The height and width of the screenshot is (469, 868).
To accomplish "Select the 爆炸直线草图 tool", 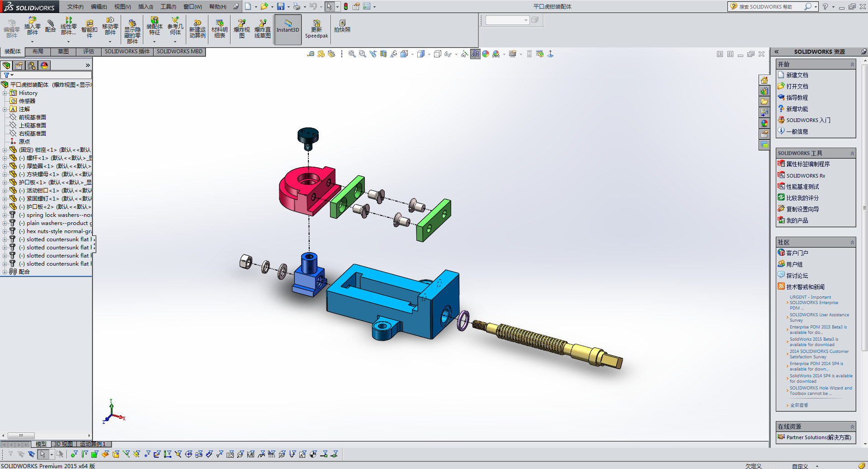I will (x=263, y=28).
